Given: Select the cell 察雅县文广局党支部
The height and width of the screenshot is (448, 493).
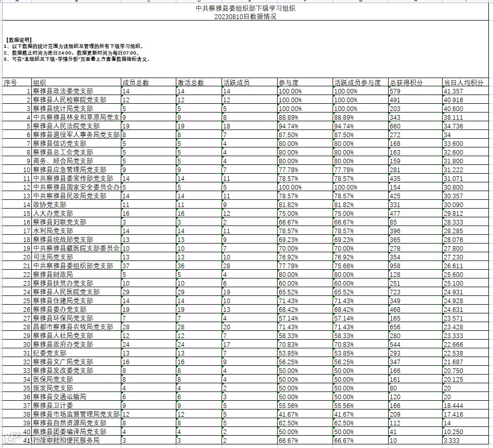Looking at the screenshot, I should coord(77,362).
